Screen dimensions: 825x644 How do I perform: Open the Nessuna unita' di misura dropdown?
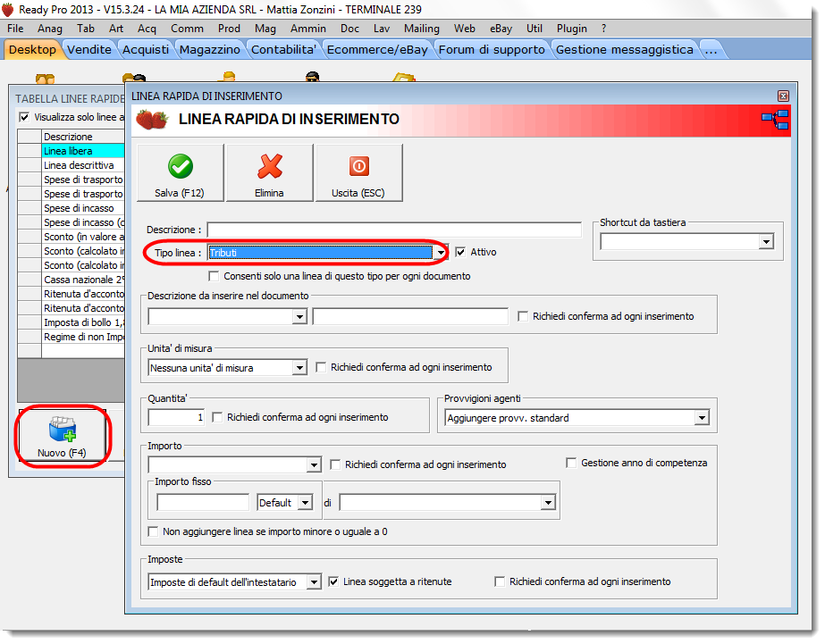point(300,367)
